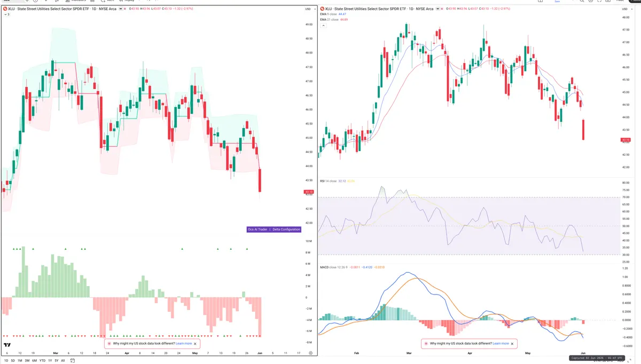Close the right chart's stock data notice
Screen dimensions: 641x364
click(x=513, y=344)
